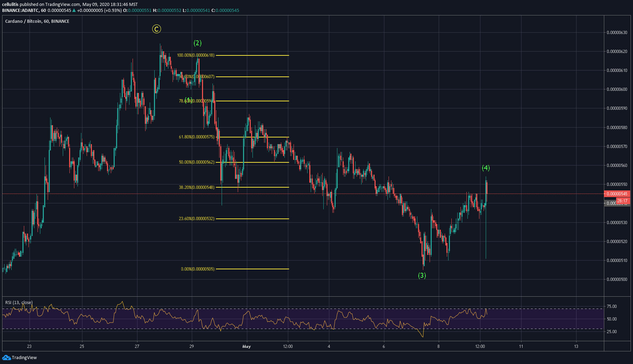633x364 pixels.
Task: Click the TradingView wordmark text
Action: 24,358
